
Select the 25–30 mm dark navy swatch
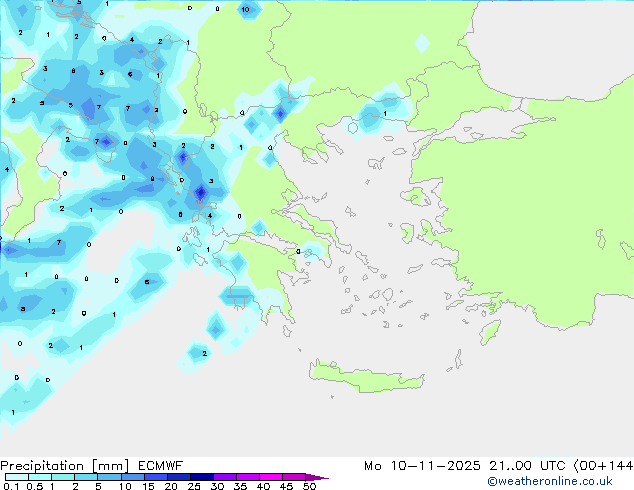tap(202, 477)
